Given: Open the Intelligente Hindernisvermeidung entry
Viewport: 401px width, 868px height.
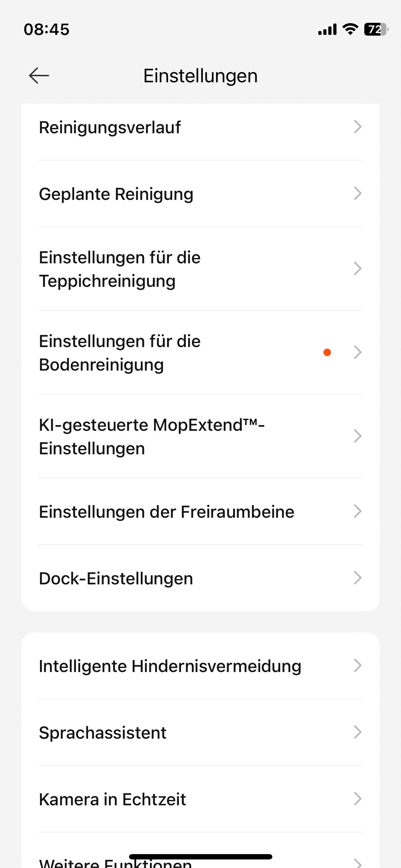Looking at the screenshot, I should 170,666.
